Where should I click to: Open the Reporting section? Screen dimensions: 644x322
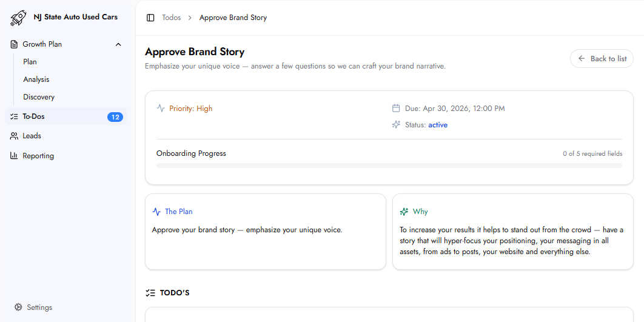tap(38, 156)
